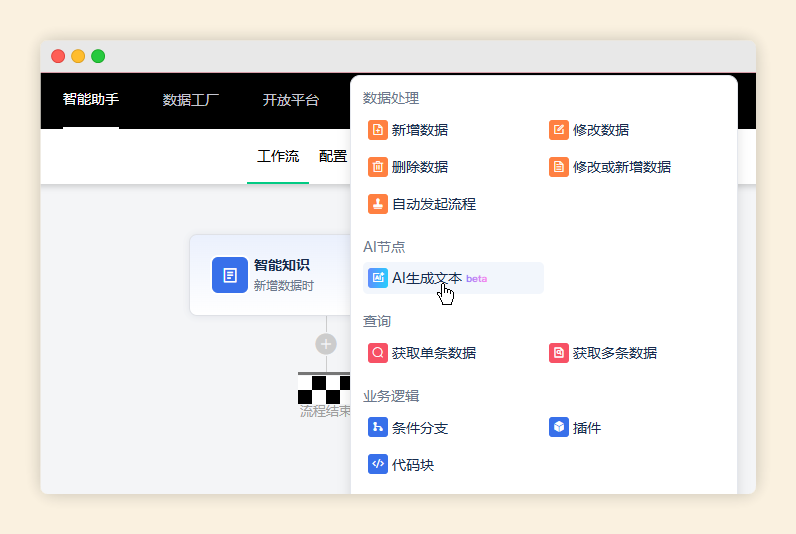Select the 工作流 sub-tab
The image size is (796, 534).
tap(278, 156)
